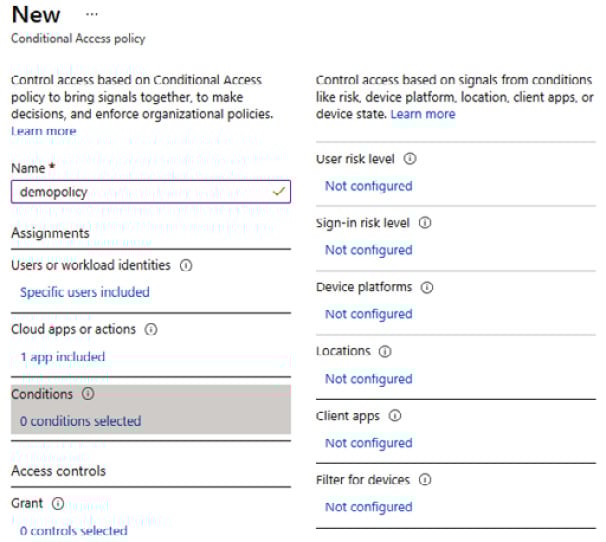Open Learn more link after device state
The height and width of the screenshot is (542, 606).
coord(423,114)
